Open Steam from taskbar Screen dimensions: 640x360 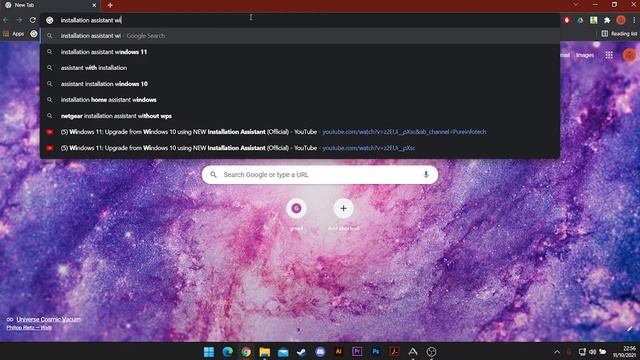(302, 352)
